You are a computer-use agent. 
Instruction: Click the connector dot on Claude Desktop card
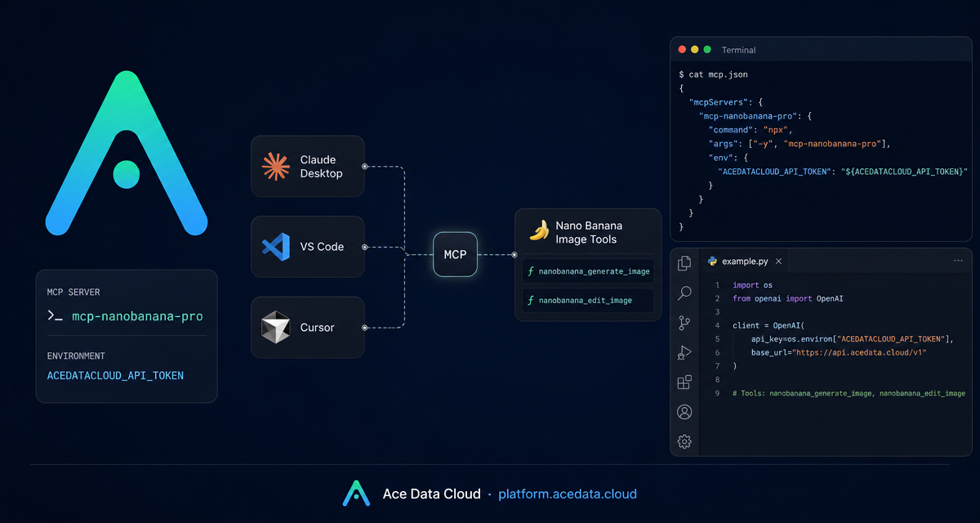364,166
